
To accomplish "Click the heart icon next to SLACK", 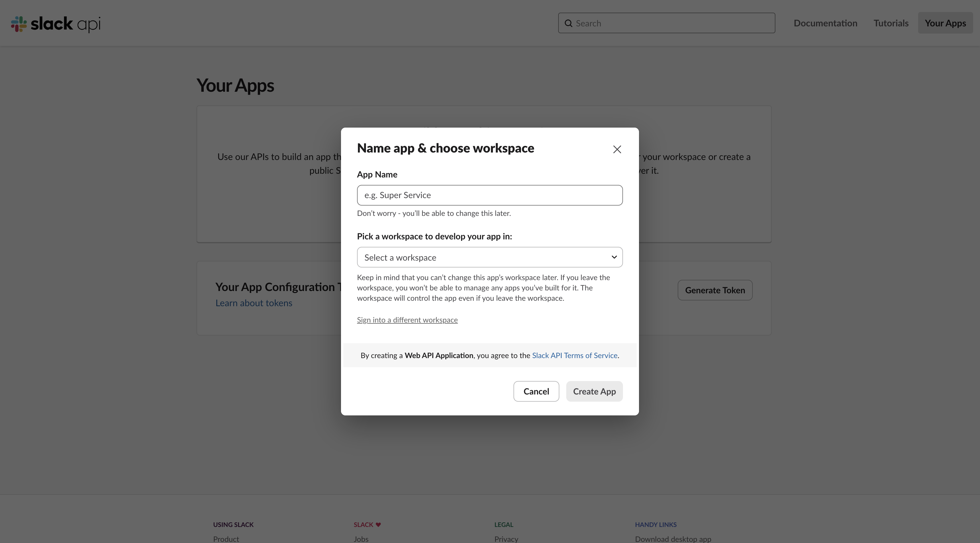I will [x=378, y=525].
